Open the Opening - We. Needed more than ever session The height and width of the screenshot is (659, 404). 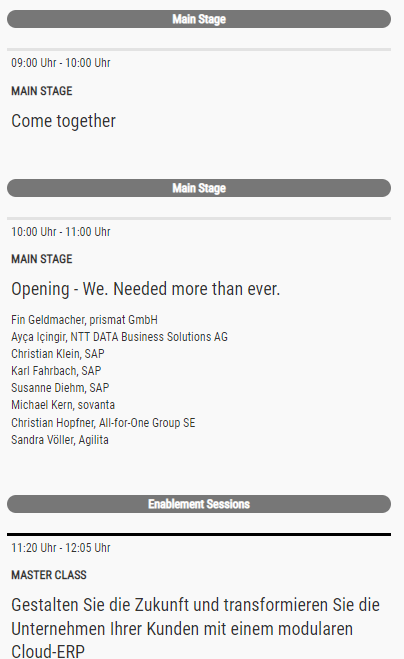(x=145, y=289)
